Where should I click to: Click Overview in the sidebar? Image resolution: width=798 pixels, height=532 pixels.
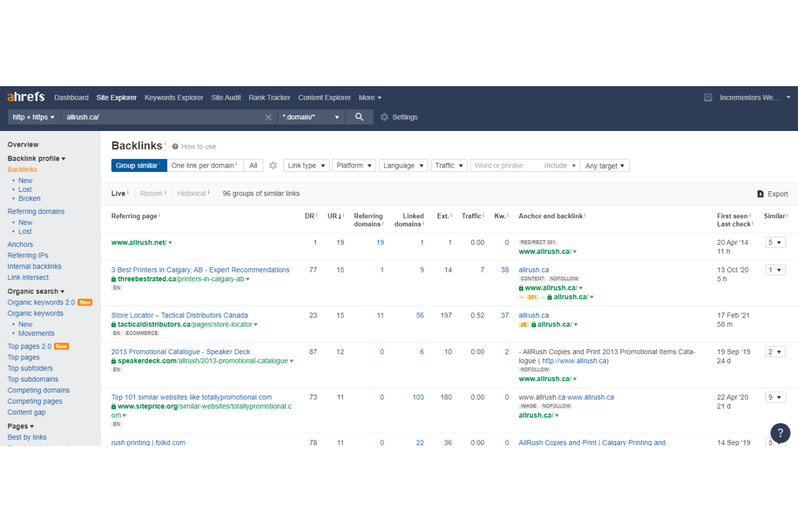tap(23, 144)
